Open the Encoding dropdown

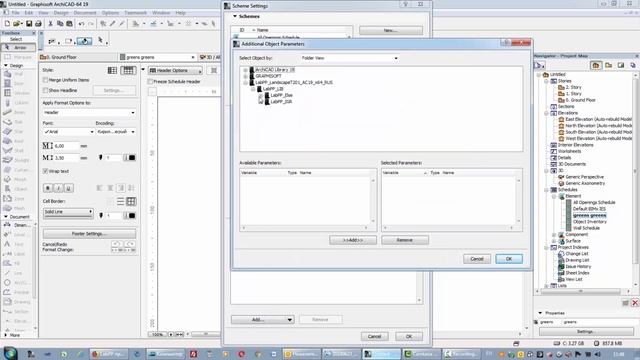tap(116, 132)
